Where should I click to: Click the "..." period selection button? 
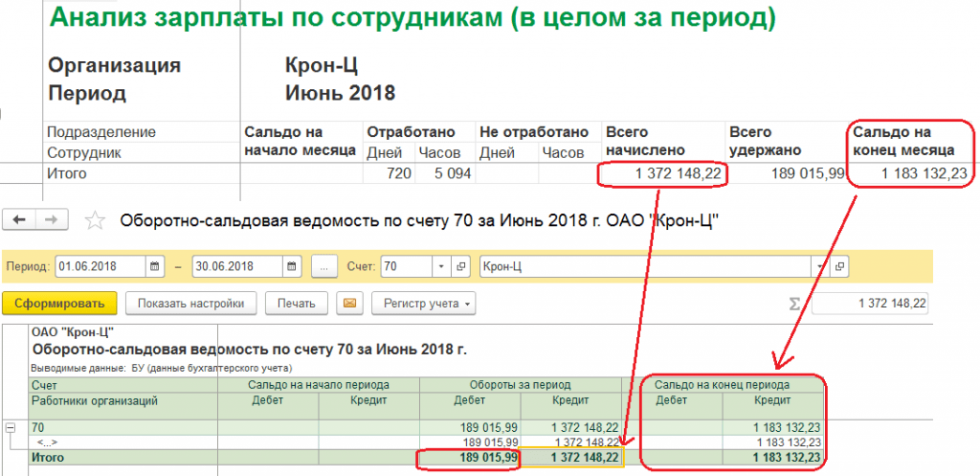tap(324, 266)
